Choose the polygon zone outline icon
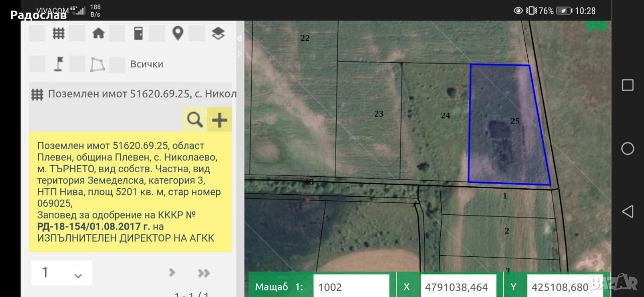Image resolution: width=644 pixels, height=297 pixels. click(98, 64)
